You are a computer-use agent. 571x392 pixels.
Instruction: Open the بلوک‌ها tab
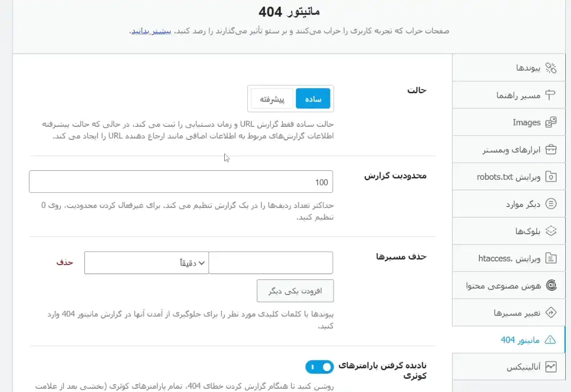coord(509,231)
